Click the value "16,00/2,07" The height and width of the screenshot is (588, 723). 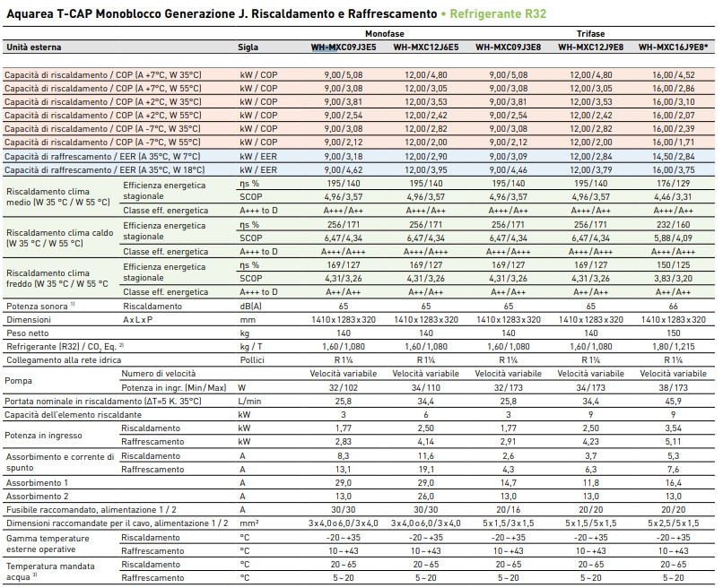[673, 115]
